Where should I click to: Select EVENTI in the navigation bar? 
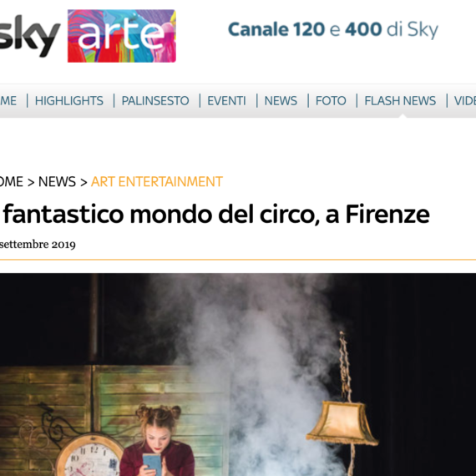tap(226, 101)
